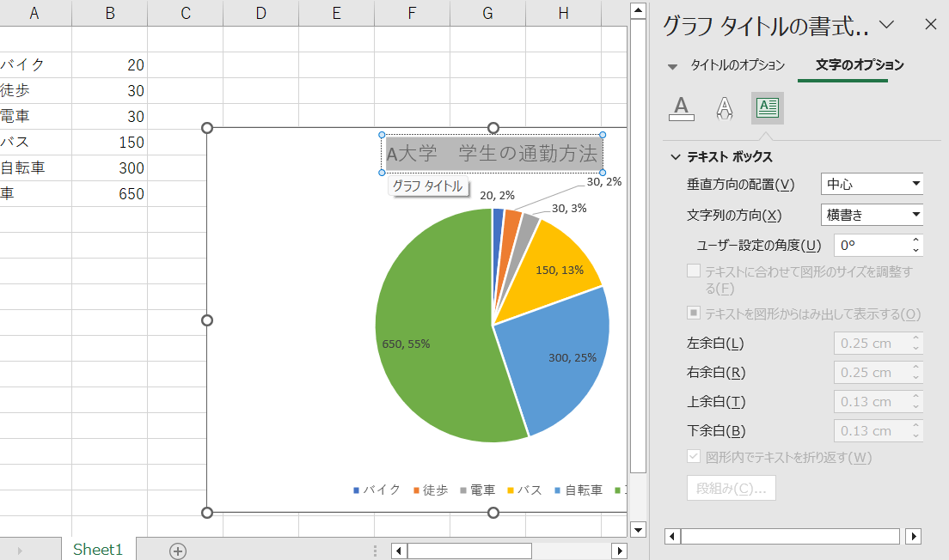Click the sheet horizontal scroll right arrow
The width and height of the screenshot is (949, 560).
click(619, 551)
